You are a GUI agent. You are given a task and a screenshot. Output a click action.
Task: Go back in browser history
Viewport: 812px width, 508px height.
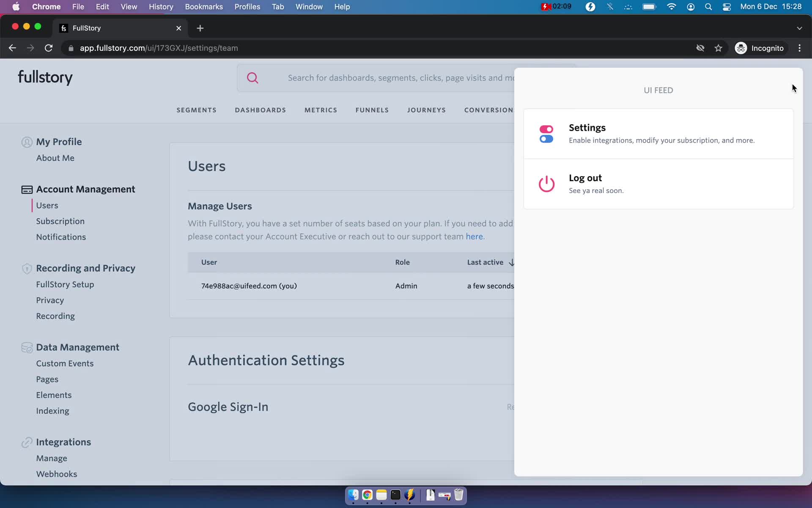tap(12, 48)
